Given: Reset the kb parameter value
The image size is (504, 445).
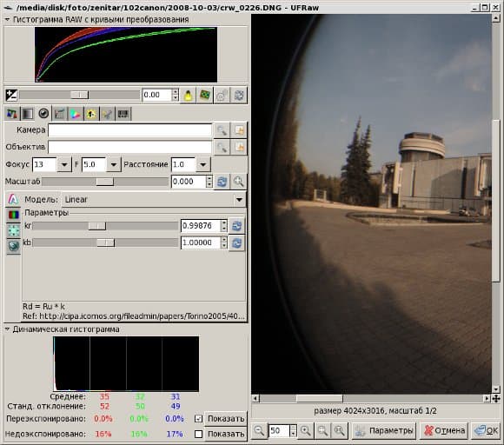Looking at the screenshot, I should click(x=237, y=242).
